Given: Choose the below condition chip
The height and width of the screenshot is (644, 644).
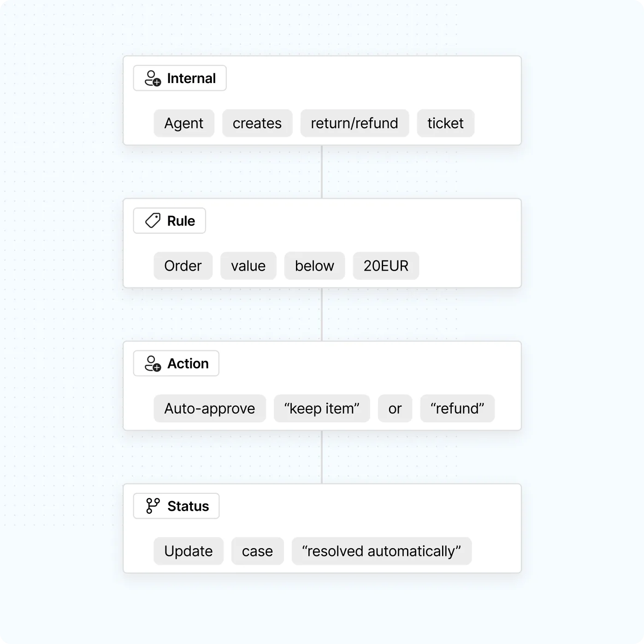Looking at the screenshot, I should [x=314, y=266].
